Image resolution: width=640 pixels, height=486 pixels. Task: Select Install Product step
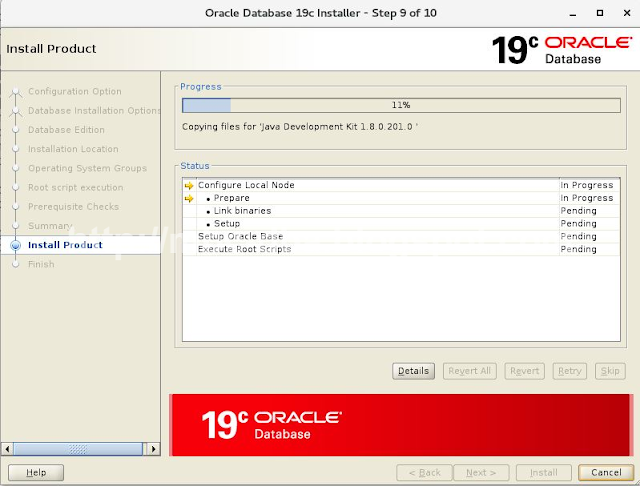[x=65, y=245]
